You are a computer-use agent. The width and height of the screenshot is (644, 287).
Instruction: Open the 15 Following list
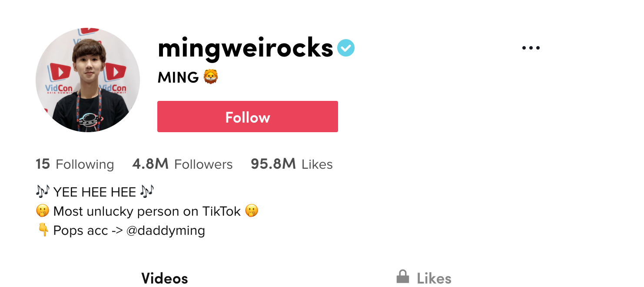click(x=75, y=164)
